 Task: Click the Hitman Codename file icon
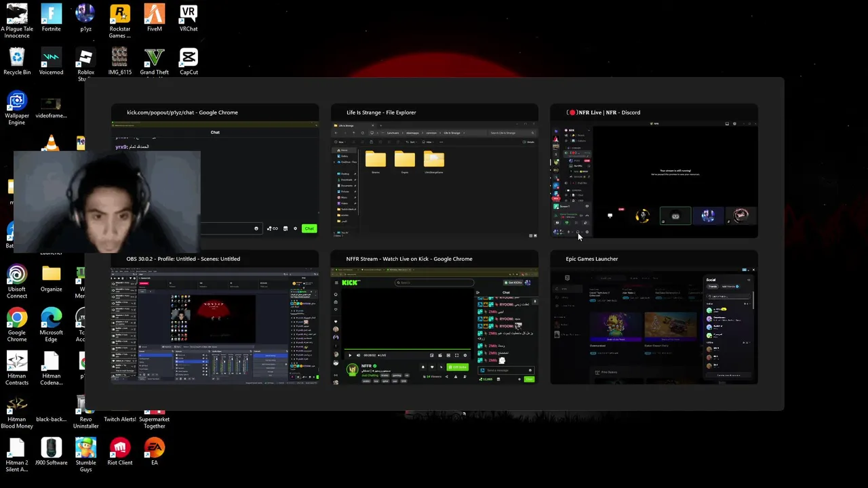[x=51, y=368]
